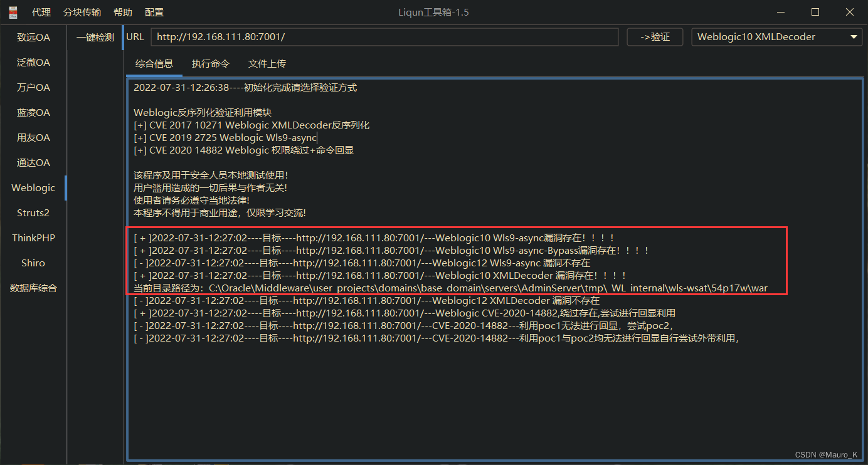Click the 当前目录路径为 output line
The image size is (868, 465).
(451, 288)
